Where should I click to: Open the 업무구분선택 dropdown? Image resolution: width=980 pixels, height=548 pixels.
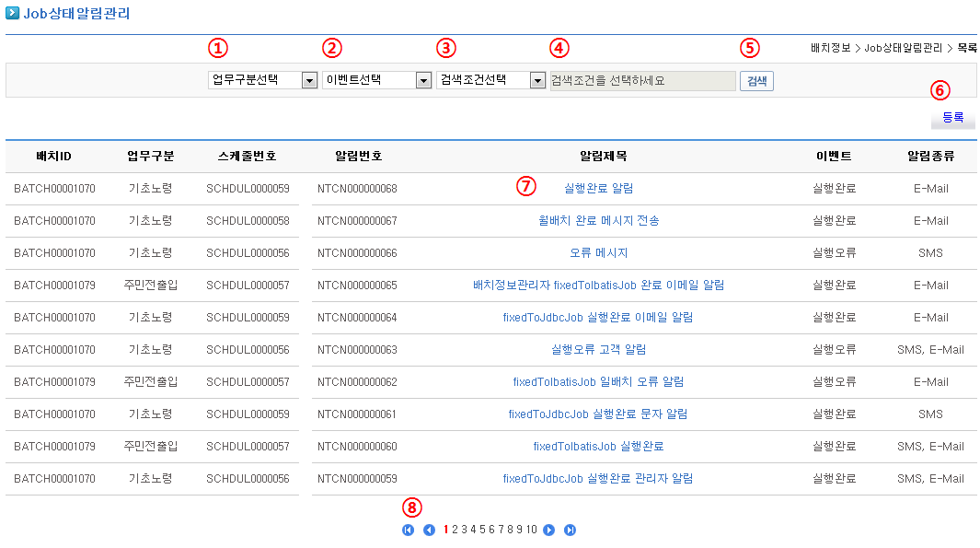[x=263, y=80]
